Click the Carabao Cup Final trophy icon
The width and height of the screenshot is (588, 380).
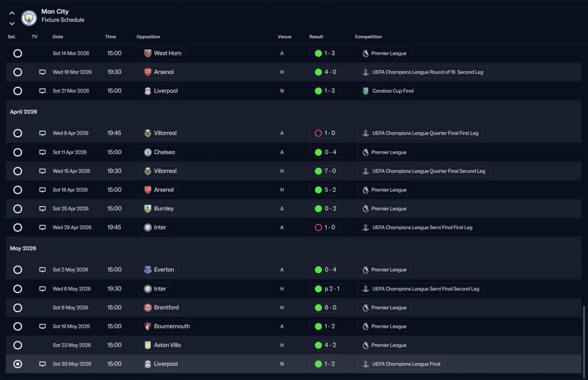click(x=366, y=91)
